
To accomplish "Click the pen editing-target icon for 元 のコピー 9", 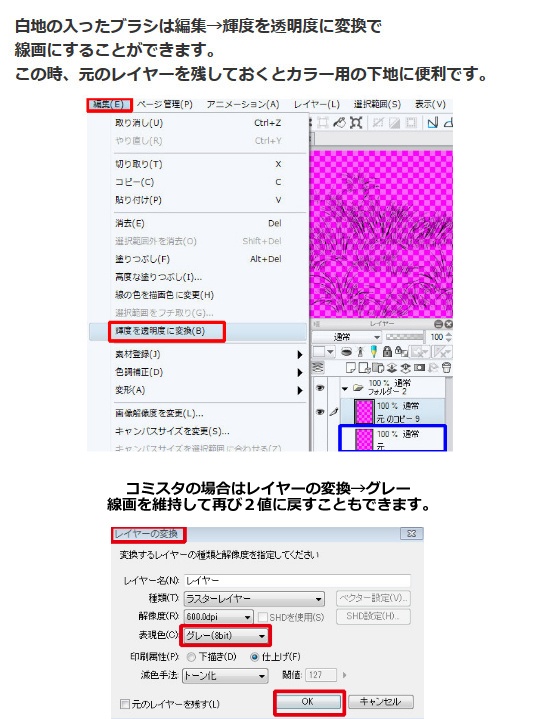I will coord(333,412).
